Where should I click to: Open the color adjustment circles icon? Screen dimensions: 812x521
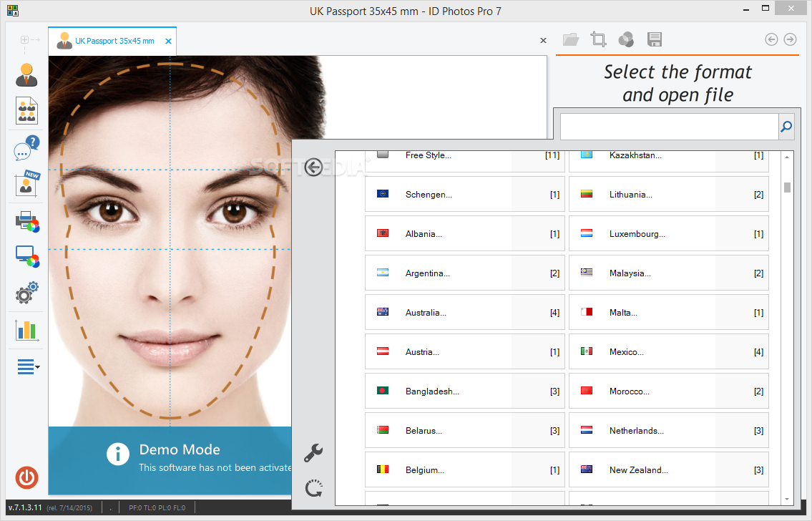pos(626,39)
